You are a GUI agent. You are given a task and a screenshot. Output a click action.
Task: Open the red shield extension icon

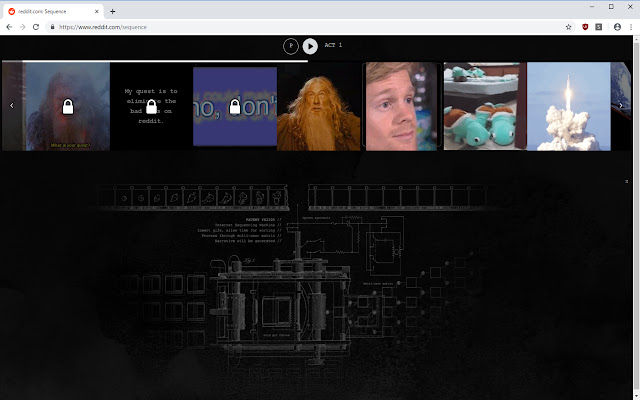coord(585,27)
